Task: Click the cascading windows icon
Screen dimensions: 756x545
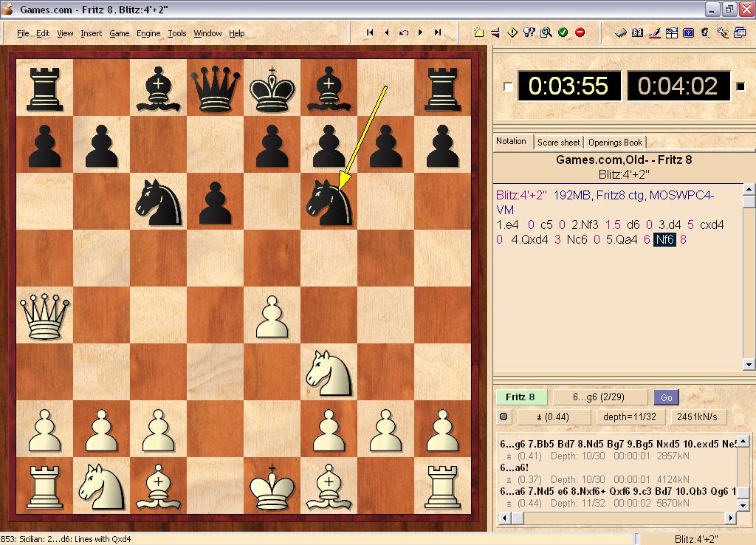Action: (740, 32)
